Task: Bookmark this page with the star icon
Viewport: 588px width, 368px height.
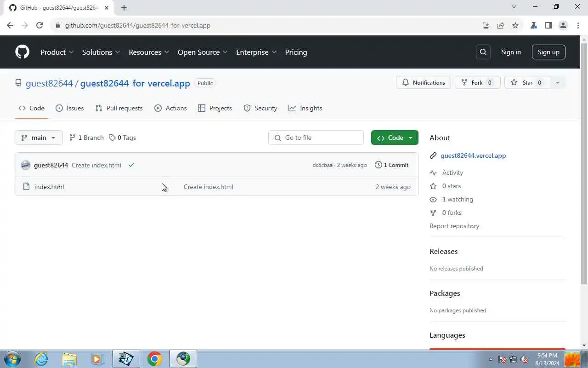Action: click(x=515, y=25)
